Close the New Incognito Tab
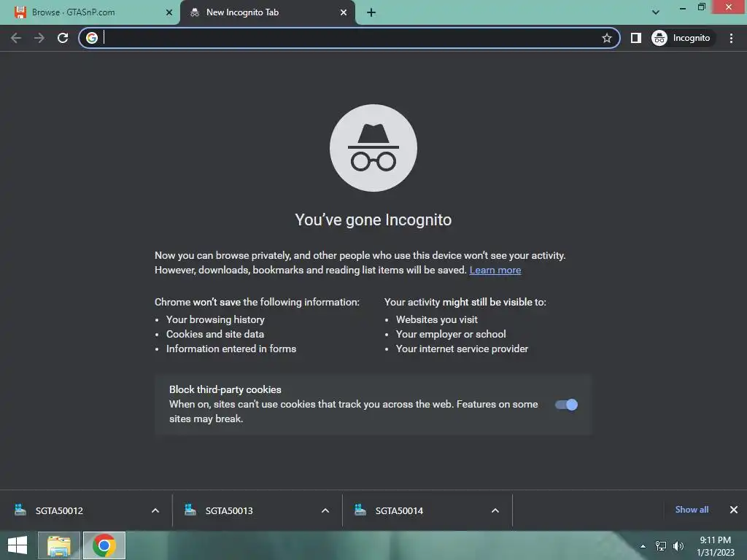 pos(344,13)
